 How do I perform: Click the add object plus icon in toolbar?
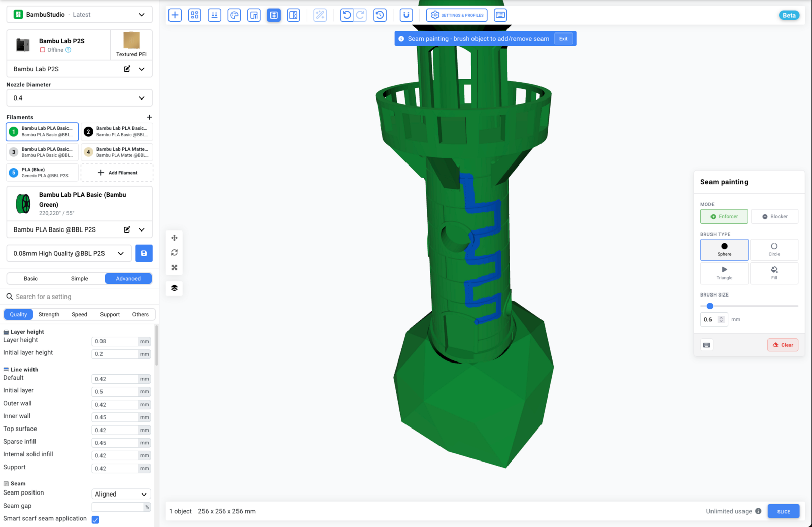[175, 15]
